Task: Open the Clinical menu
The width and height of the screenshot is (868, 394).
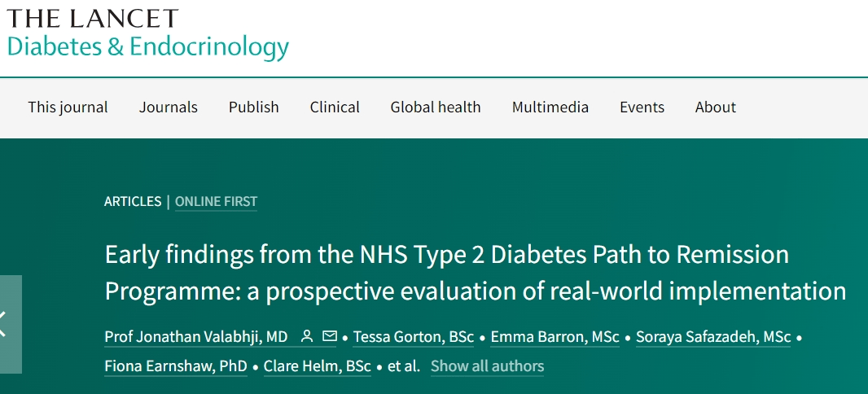Action: 335,107
